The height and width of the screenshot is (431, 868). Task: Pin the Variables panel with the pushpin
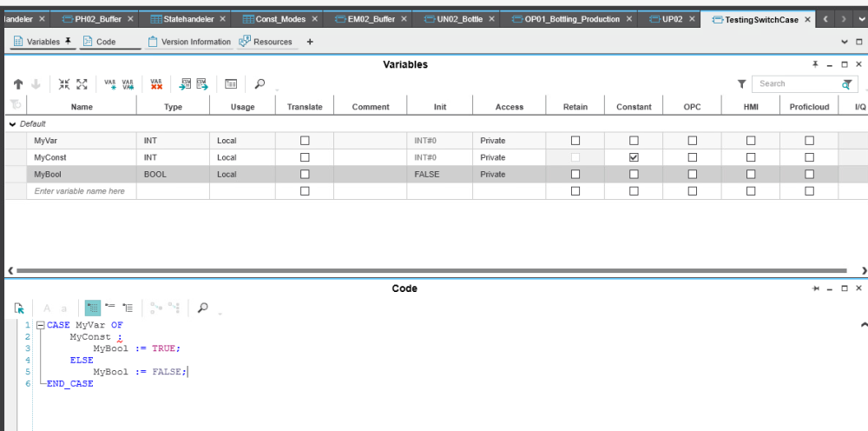click(x=815, y=64)
